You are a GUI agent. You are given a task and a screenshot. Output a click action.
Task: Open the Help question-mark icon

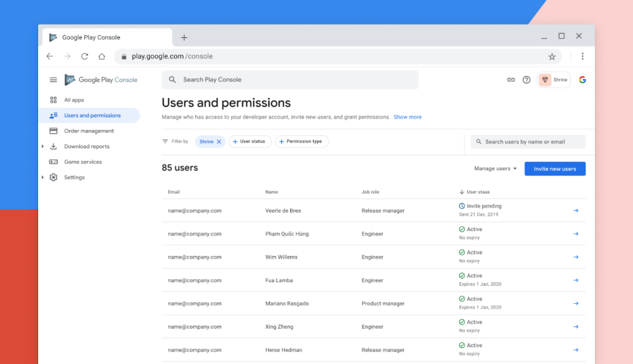pos(526,79)
